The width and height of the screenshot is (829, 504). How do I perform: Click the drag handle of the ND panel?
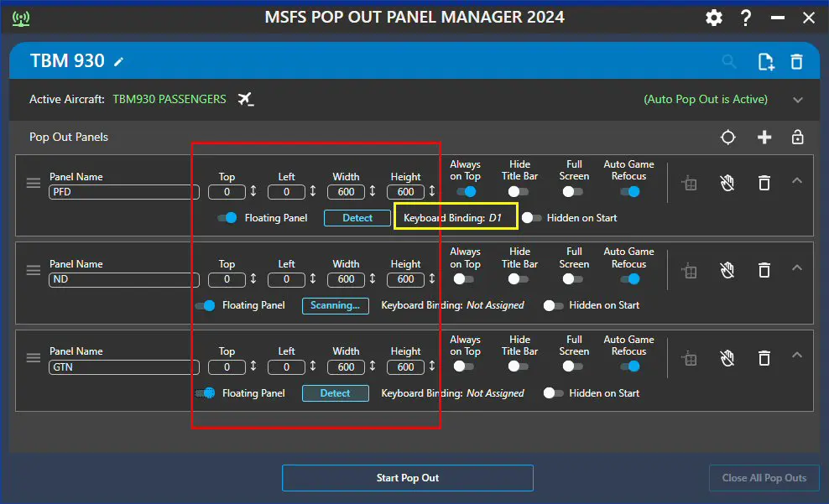pyautogui.click(x=34, y=271)
